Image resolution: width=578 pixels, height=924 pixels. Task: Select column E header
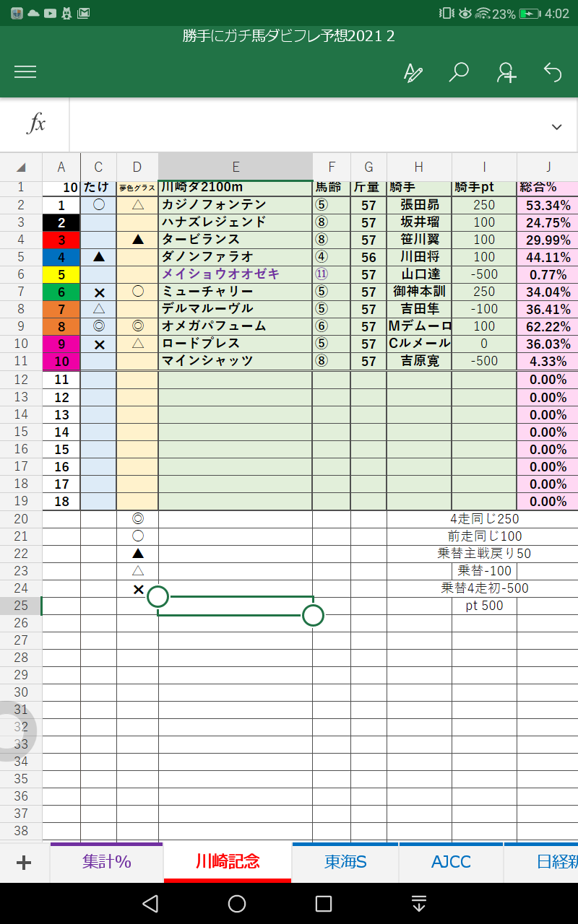pyautogui.click(x=236, y=167)
